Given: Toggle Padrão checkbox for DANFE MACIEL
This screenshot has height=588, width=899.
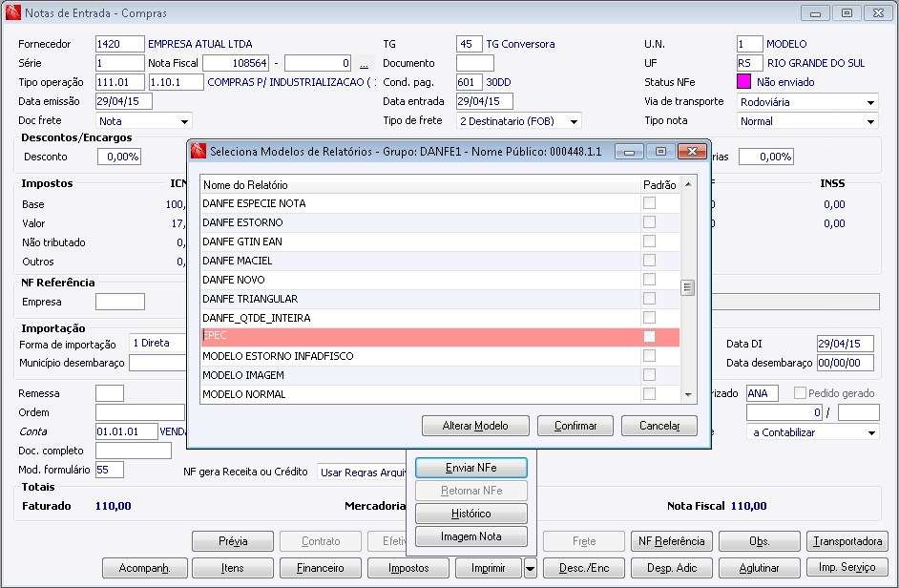Looking at the screenshot, I should [649, 261].
